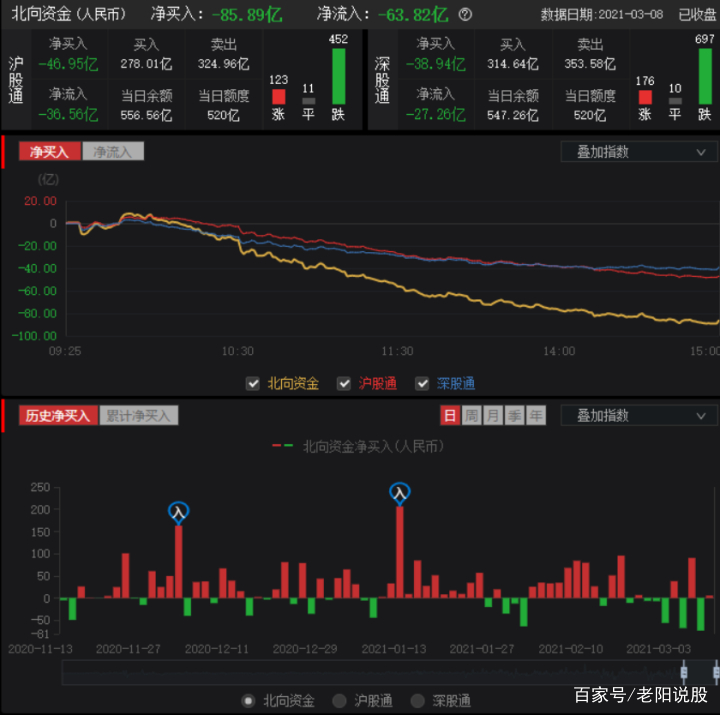Uncheck the 北向资金 line checkbox
Viewport: 720px width, 715px height.
tap(254, 383)
